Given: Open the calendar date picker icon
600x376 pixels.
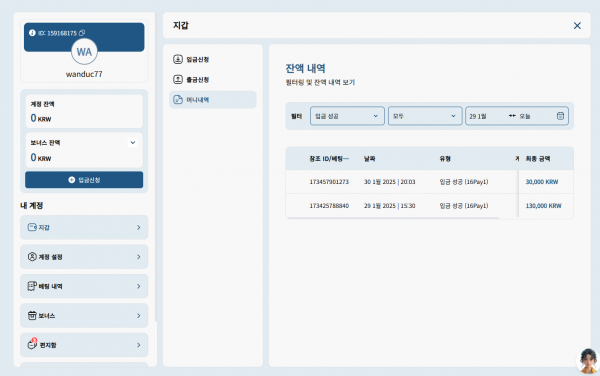Looking at the screenshot, I should [x=560, y=116].
